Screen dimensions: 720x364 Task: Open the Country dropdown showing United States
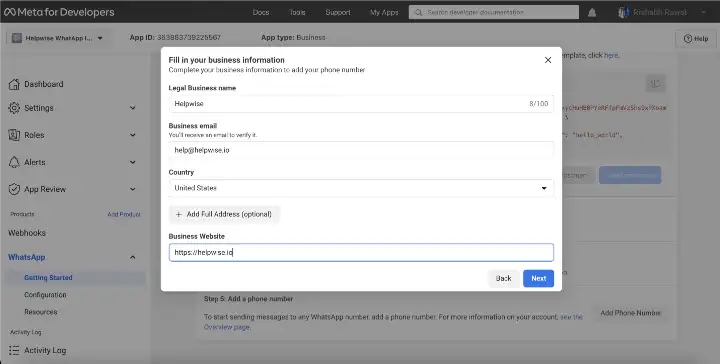point(361,188)
